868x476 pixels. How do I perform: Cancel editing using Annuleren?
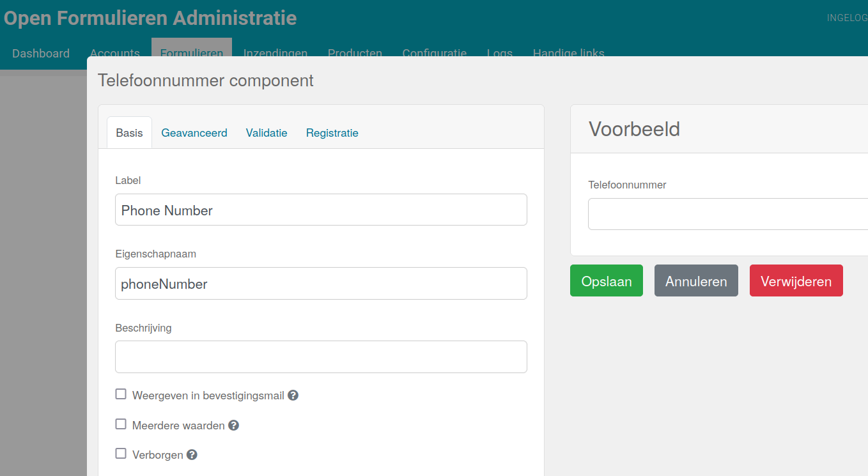(x=696, y=280)
